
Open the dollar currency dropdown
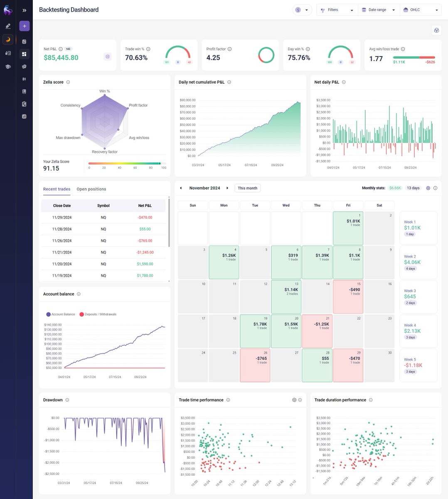302,10
